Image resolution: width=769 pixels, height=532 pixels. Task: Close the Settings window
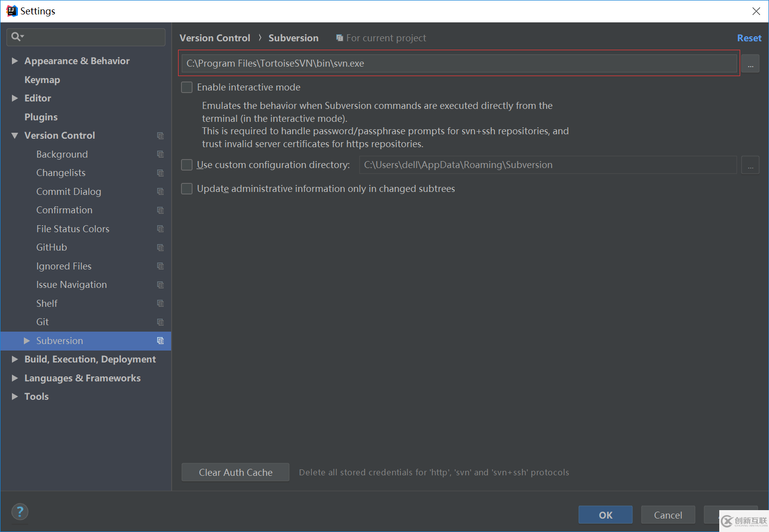point(756,11)
